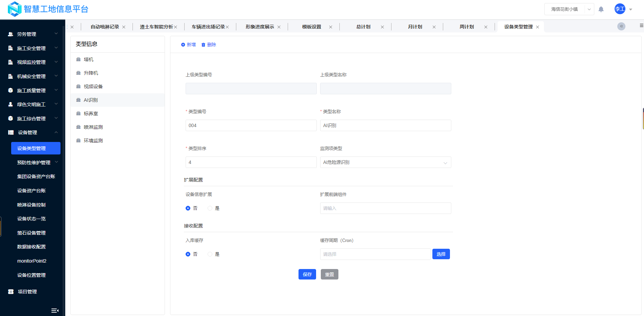The height and width of the screenshot is (316, 644).
Task: Click 选择 next to the Cron field
Action: pyautogui.click(x=441, y=254)
